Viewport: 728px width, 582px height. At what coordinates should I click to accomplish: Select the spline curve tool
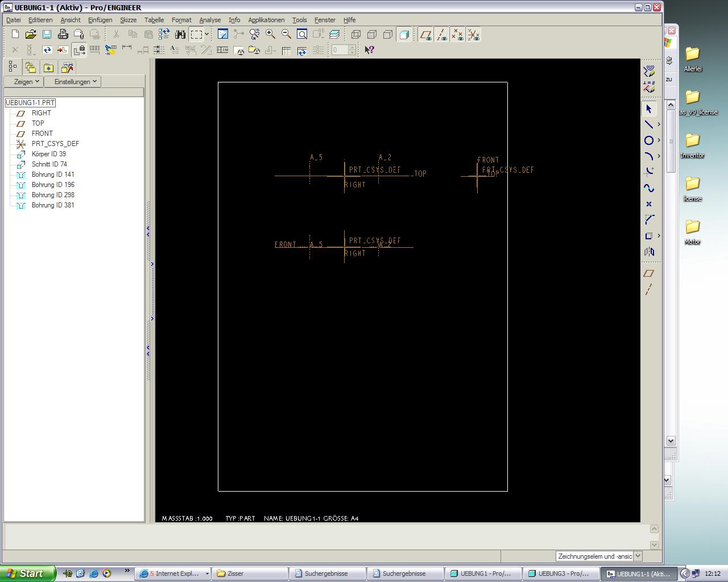click(x=648, y=188)
